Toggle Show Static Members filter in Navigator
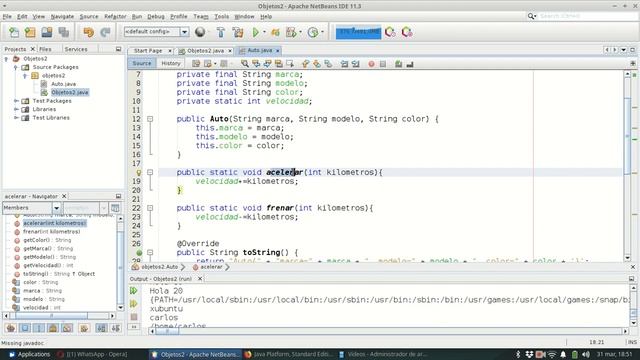Image resolution: width=640 pixels, height=360 pixels. click(39, 328)
